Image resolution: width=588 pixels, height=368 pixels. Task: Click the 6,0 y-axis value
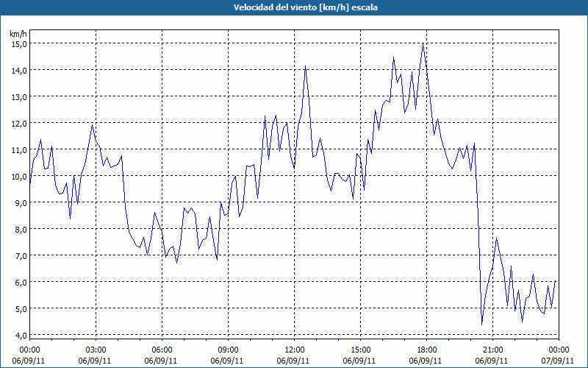[x=21, y=282]
